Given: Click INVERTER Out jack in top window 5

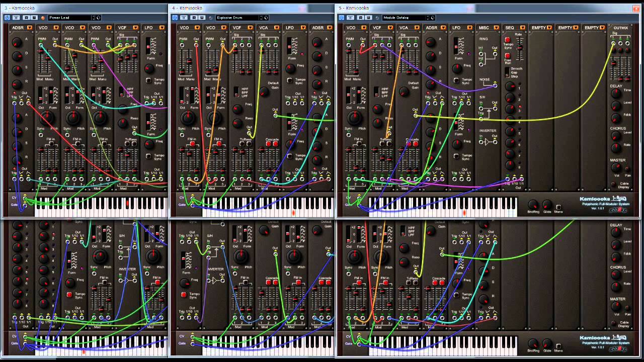Looking at the screenshot, I should (495, 142).
